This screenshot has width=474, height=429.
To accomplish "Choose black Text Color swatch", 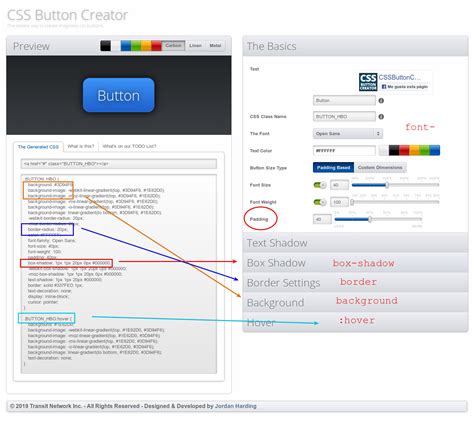I will click(x=394, y=151).
